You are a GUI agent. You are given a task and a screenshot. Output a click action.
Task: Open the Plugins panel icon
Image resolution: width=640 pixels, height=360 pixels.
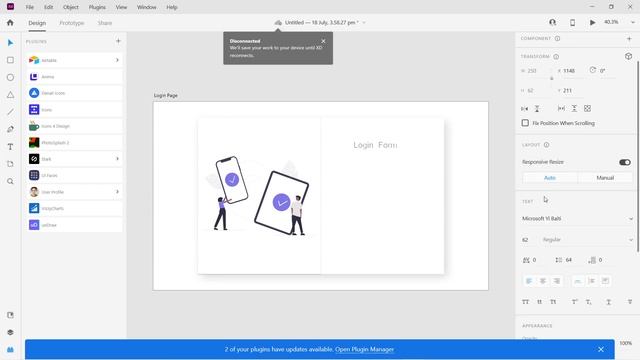(x=11, y=350)
